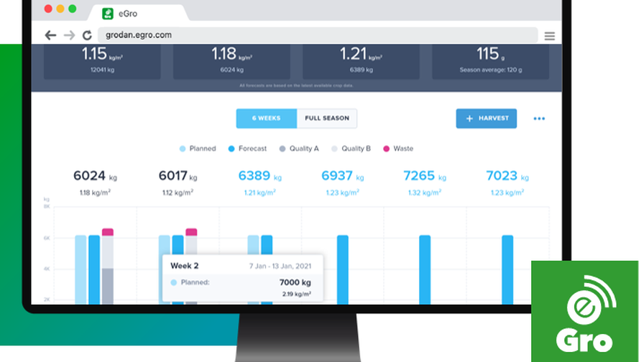The height and width of the screenshot is (362, 644).
Task: Click the red close window button
Action: [48, 9]
